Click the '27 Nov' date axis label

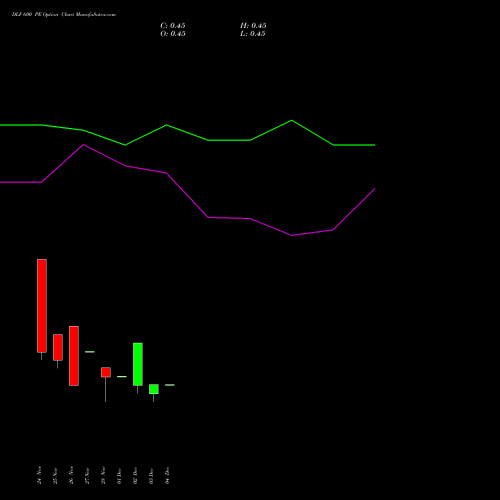[88, 475]
